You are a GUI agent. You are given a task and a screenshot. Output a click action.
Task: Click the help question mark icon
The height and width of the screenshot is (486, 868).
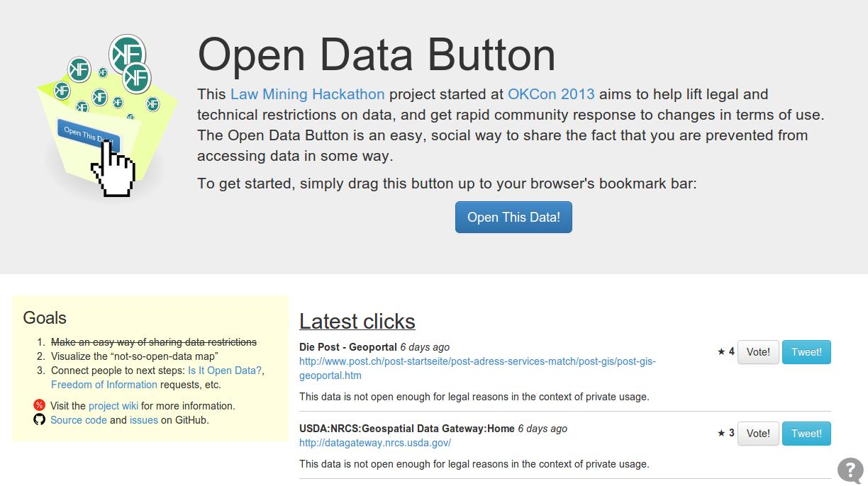point(850,470)
